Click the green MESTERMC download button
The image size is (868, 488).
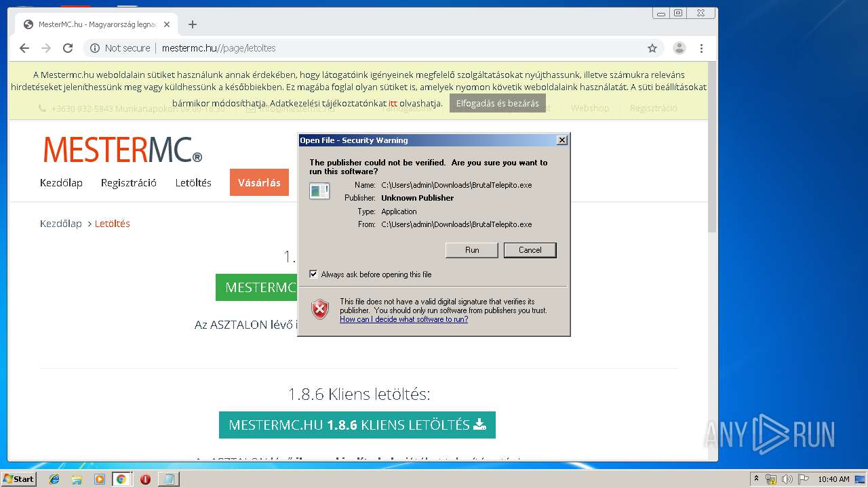[257, 287]
